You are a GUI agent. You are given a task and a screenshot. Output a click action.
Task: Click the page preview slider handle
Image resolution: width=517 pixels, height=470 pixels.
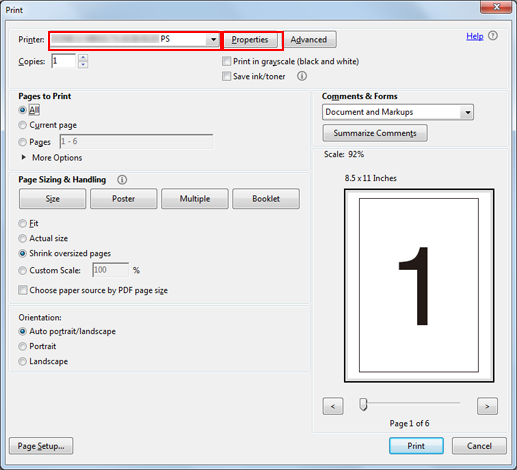[x=363, y=404]
